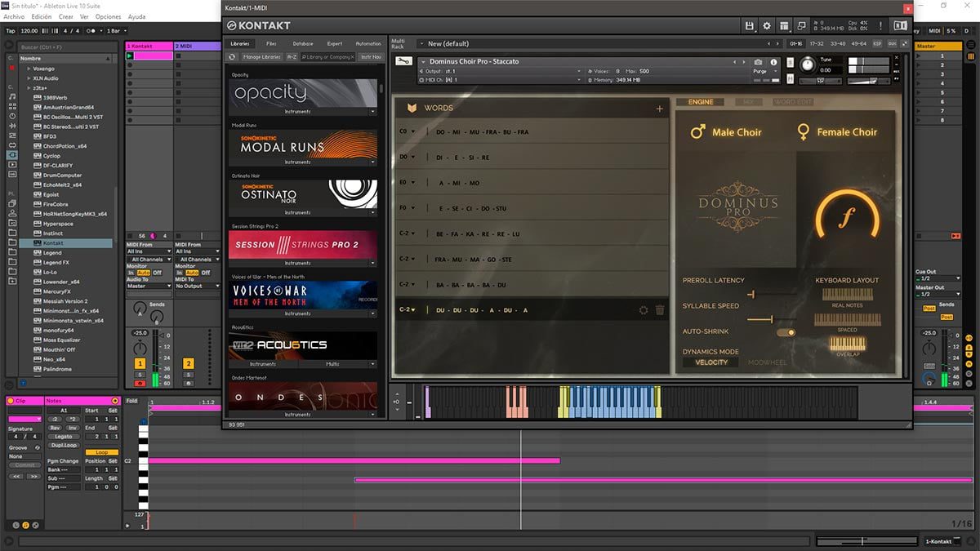Image resolution: width=980 pixels, height=551 pixels.
Task: Click the Dupl.Loop button
Action: click(x=64, y=445)
